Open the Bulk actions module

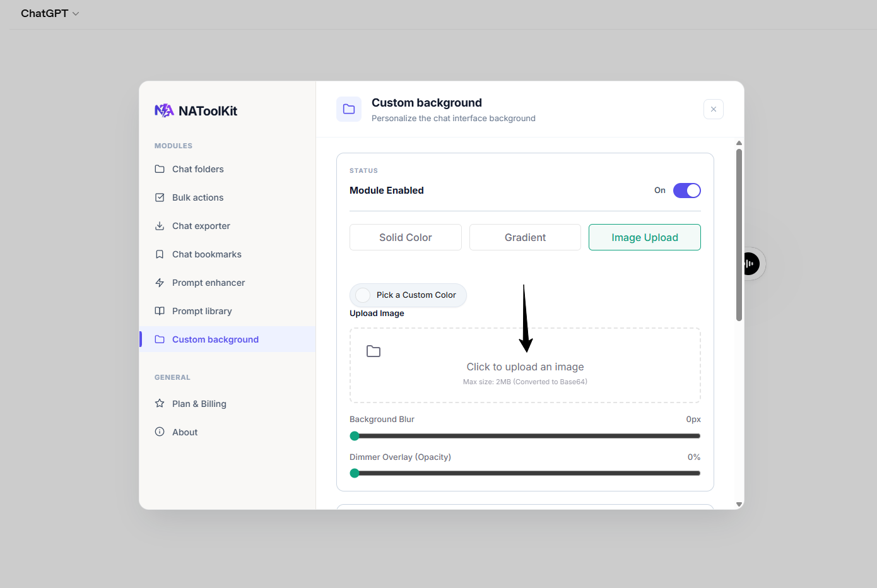227,197
